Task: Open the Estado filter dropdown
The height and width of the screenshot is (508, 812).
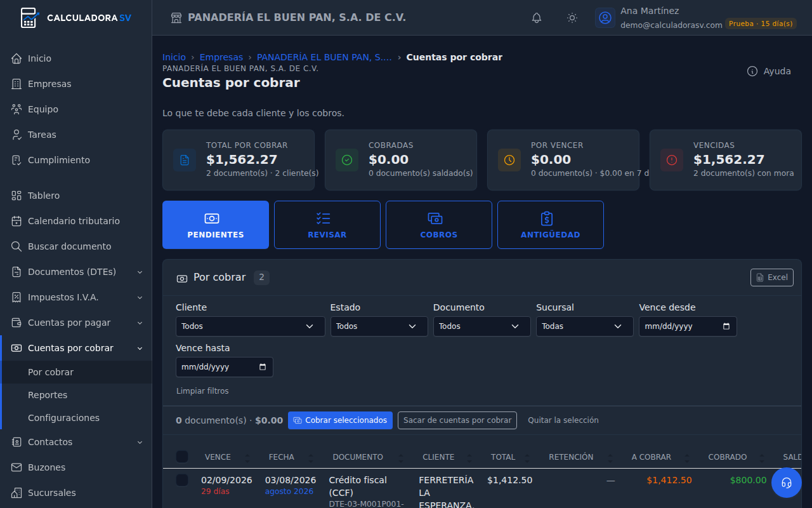Action: click(x=379, y=326)
